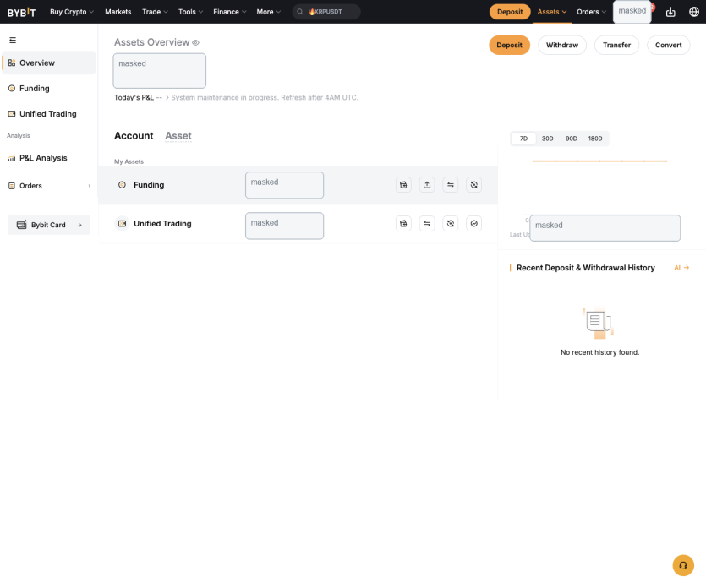Click the 'No recent history found.' text

[x=599, y=352]
